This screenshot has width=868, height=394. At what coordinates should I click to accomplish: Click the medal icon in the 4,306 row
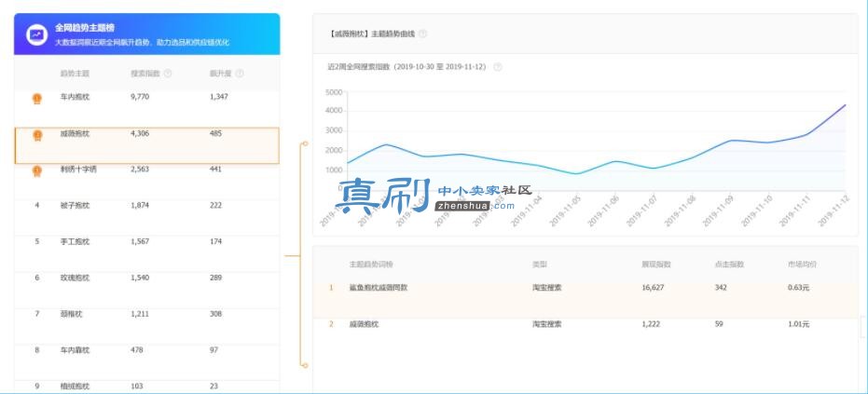pos(37,135)
